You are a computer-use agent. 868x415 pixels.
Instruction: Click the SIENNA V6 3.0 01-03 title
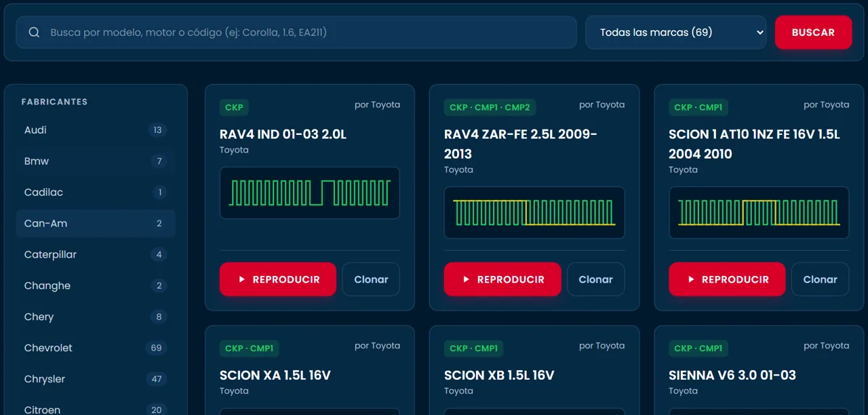pyautogui.click(x=732, y=375)
